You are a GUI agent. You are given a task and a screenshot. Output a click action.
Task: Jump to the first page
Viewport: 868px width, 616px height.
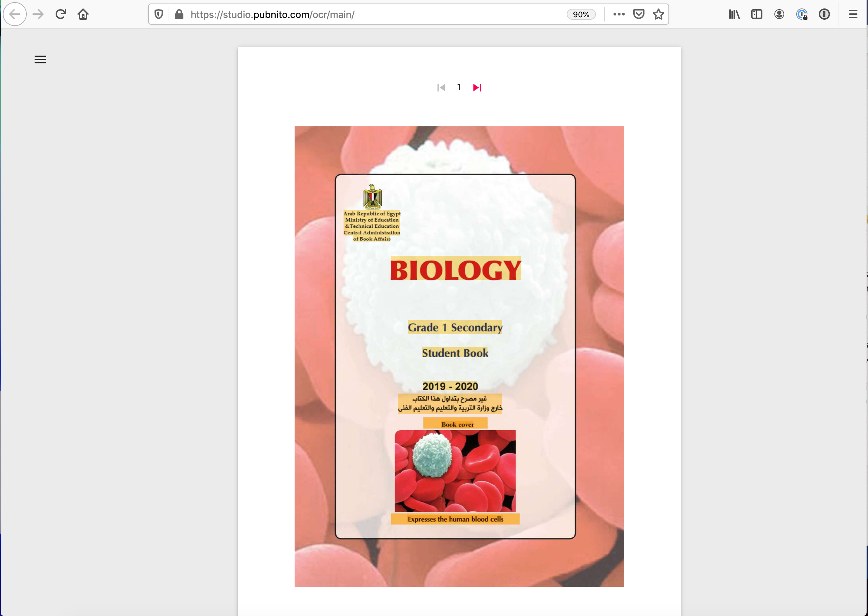pyautogui.click(x=441, y=88)
